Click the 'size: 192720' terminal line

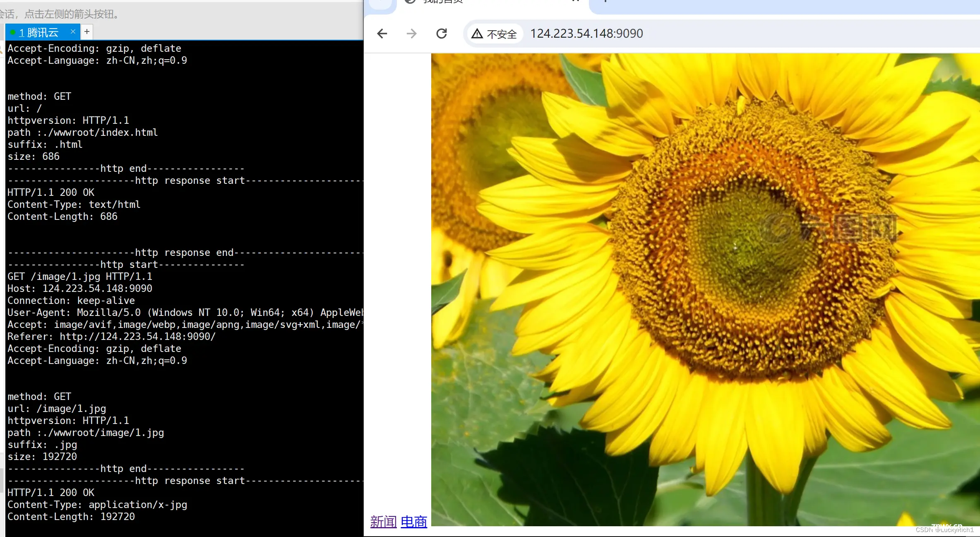(x=42, y=457)
